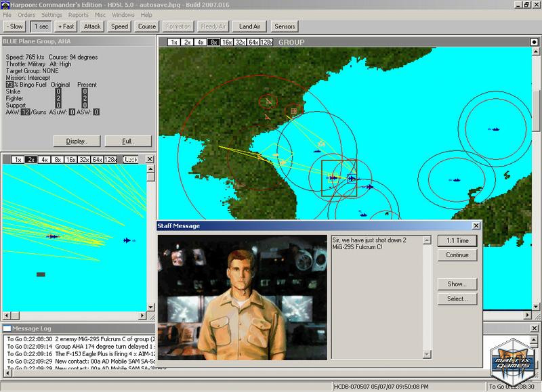The width and height of the screenshot is (542, 392).
Task: Open the Course order button
Action: coord(146,26)
